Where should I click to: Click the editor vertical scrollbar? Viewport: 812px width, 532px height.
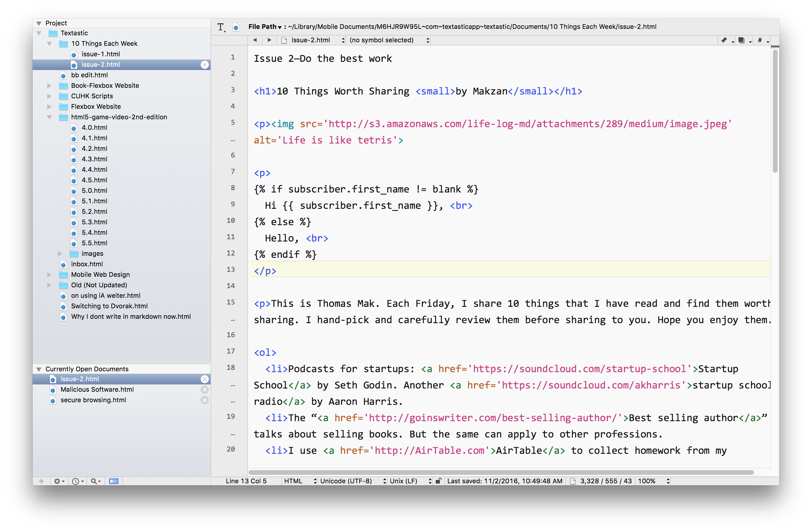775,111
